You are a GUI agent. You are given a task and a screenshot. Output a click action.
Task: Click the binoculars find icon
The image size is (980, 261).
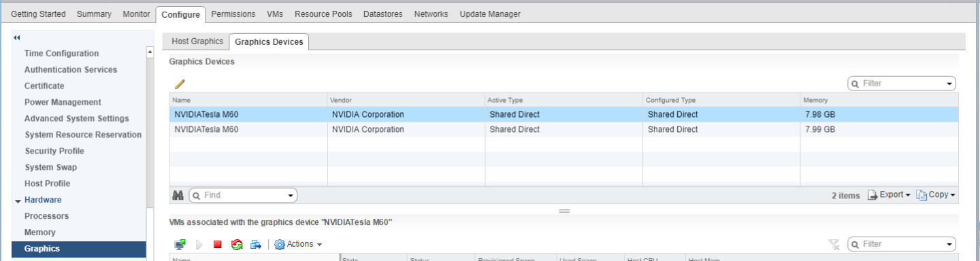178,195
